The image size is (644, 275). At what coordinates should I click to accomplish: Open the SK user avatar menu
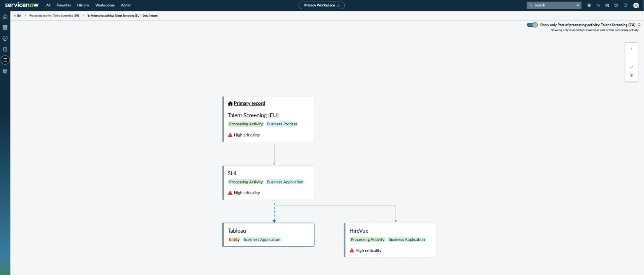(636, 5)
